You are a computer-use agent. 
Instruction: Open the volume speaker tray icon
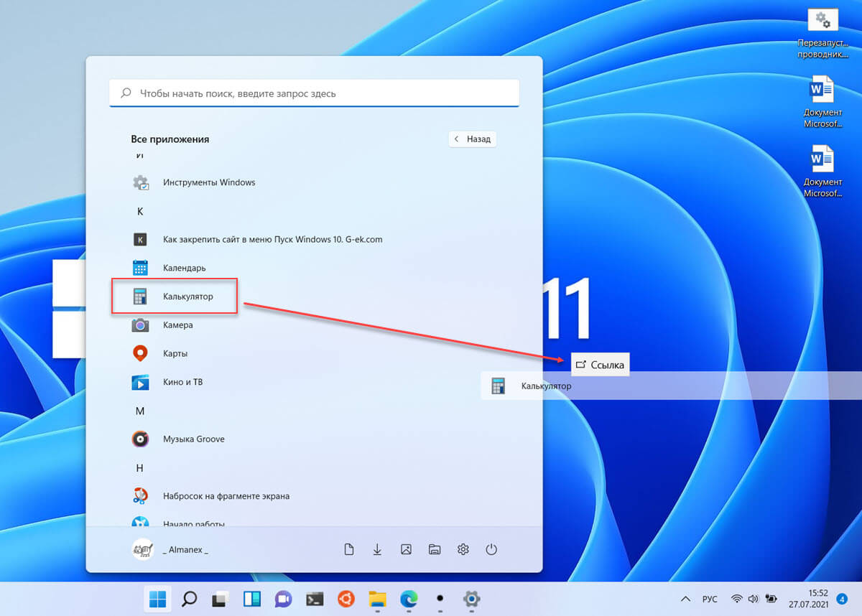pos(753,599)
